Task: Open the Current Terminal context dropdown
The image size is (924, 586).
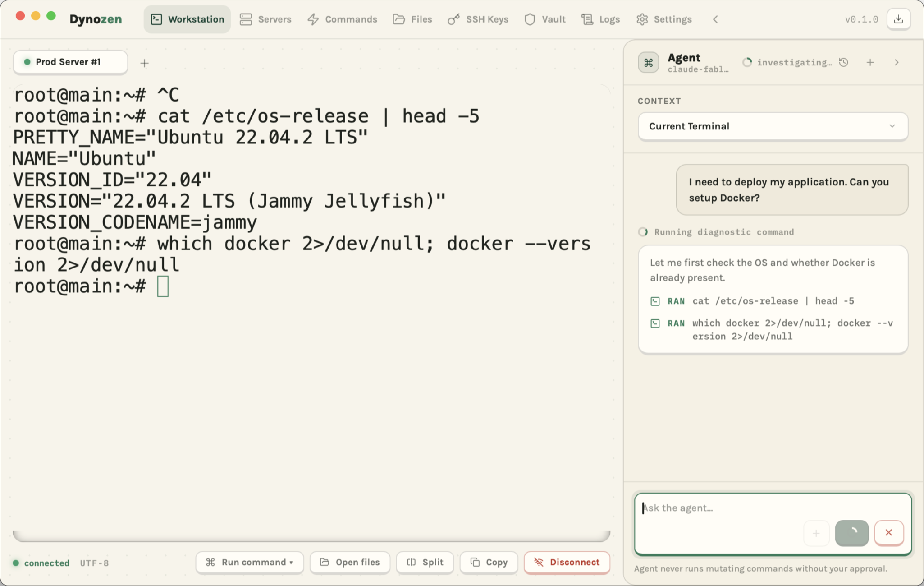Action: (x=773, y=126)
